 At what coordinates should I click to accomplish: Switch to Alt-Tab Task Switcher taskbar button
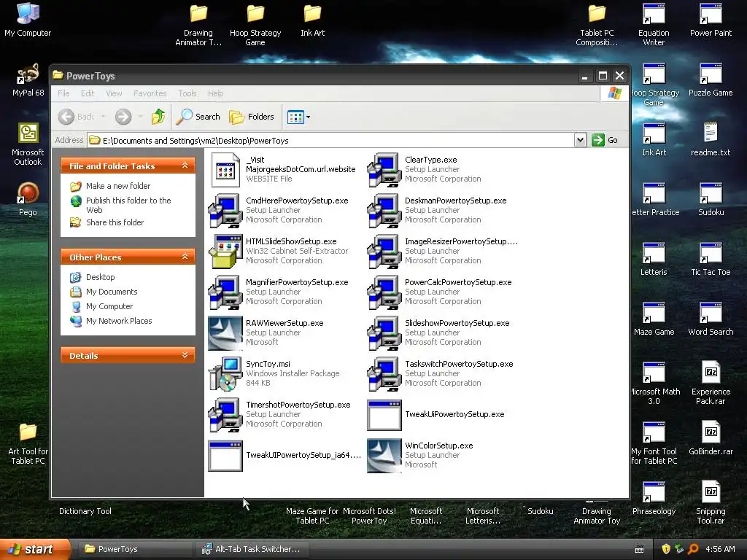pyautogui.click(x=252, y=549)
